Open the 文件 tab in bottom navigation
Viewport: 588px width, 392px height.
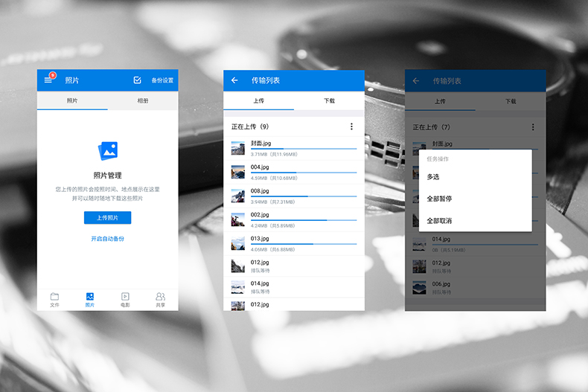click(54, 300)
